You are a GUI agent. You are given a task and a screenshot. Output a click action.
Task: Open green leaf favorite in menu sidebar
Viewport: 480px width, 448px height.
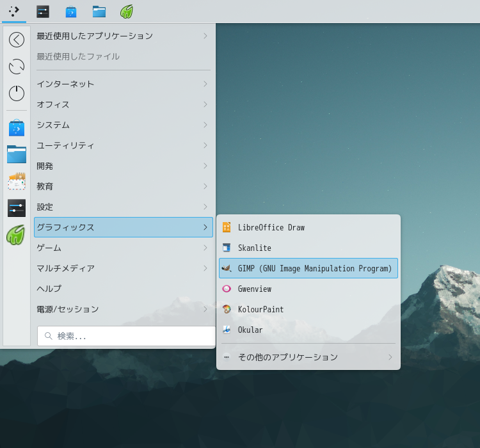click(15, 235)
